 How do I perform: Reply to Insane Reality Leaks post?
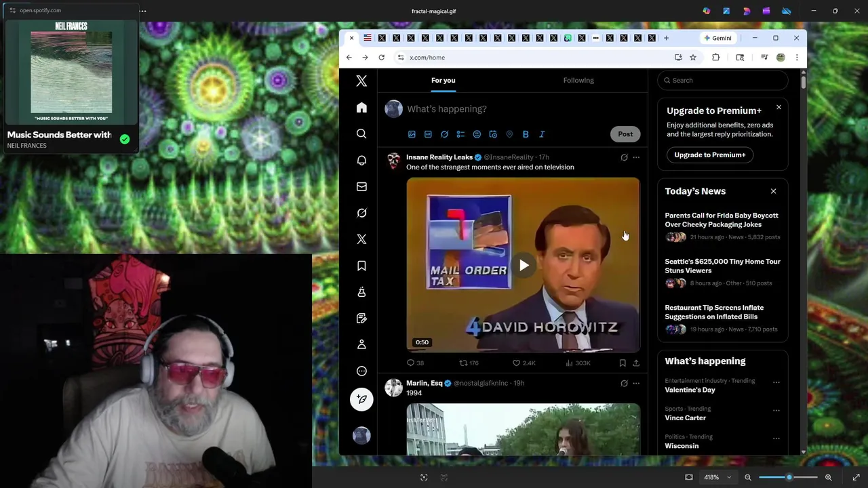(415, 363)
